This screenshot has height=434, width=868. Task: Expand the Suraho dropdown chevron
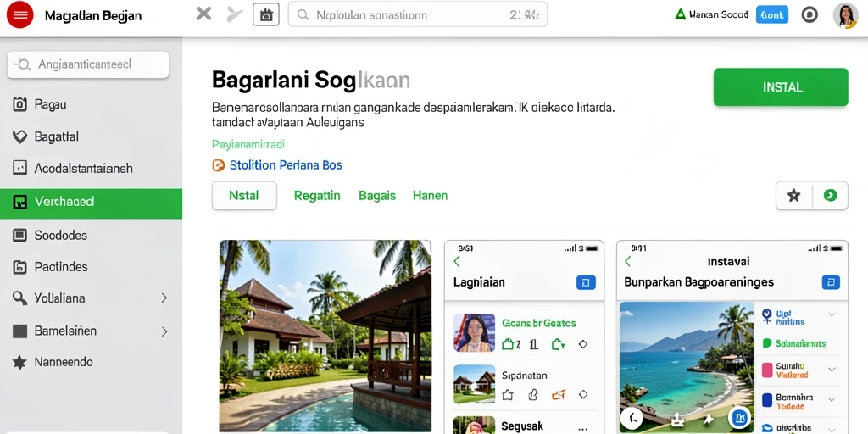[x=832, y=370]
